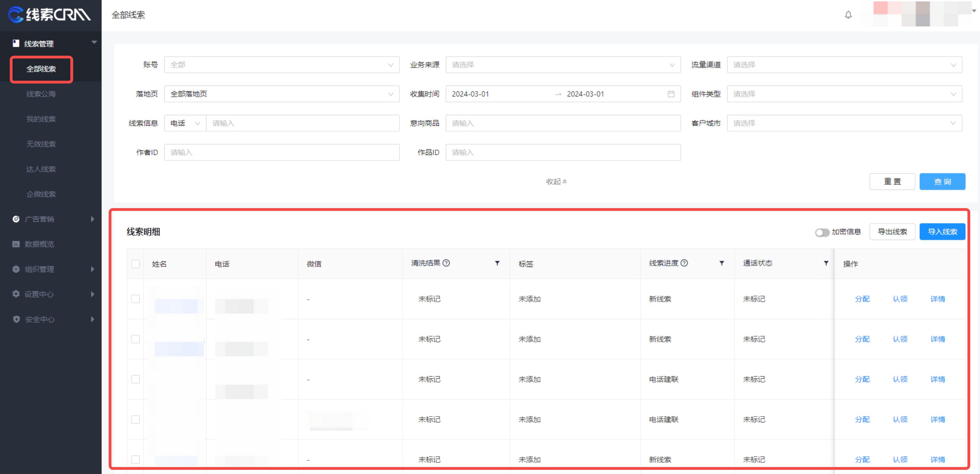The image size is (980, 474).
Task: Click the help icon beside 线索进度
Action: [x=684, y=263]
